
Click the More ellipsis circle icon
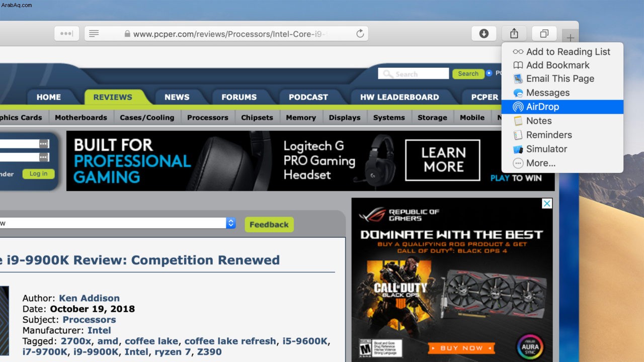[x=518, y=163]
